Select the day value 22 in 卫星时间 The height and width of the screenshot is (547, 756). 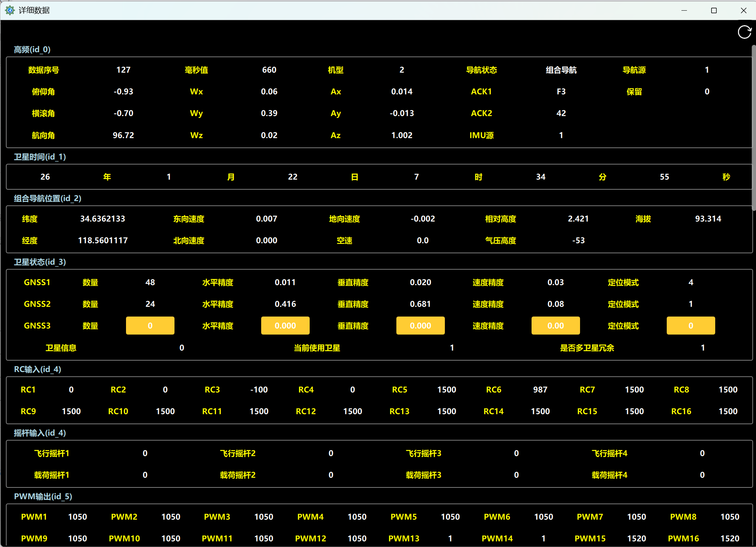[293, 177]
